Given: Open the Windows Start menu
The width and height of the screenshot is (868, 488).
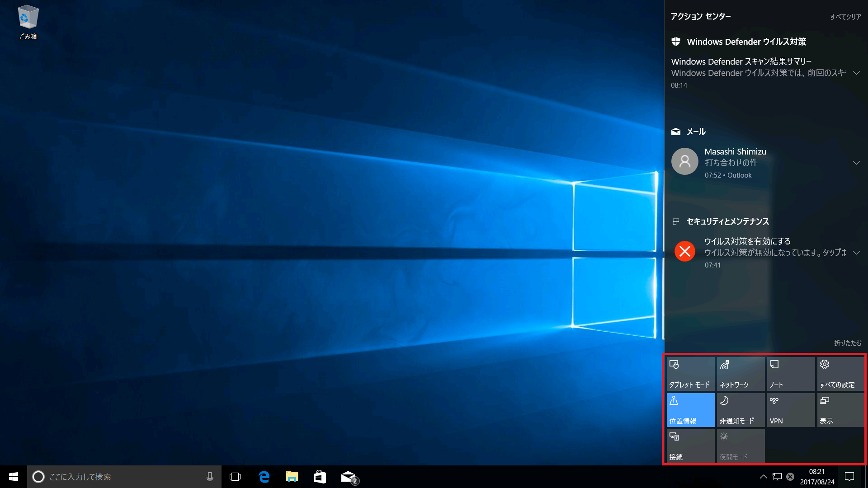Looking at the screenshot, I should (14, 477).
